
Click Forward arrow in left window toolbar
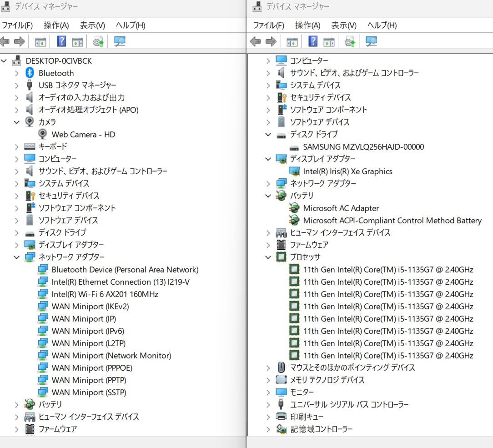[20, 41]
